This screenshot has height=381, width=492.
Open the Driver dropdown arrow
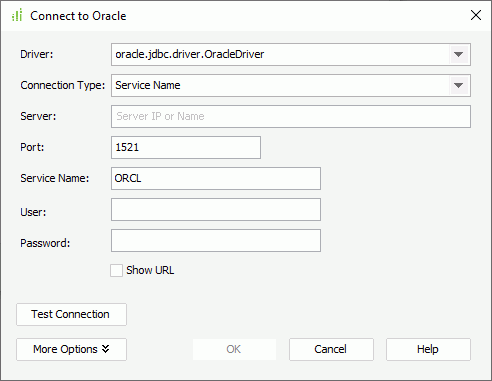459,54
